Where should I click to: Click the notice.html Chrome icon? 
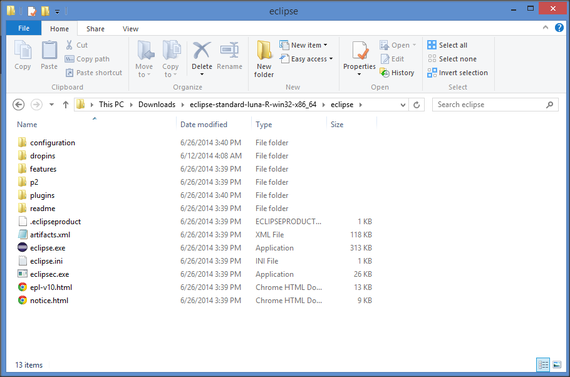(x=22, y=300)
